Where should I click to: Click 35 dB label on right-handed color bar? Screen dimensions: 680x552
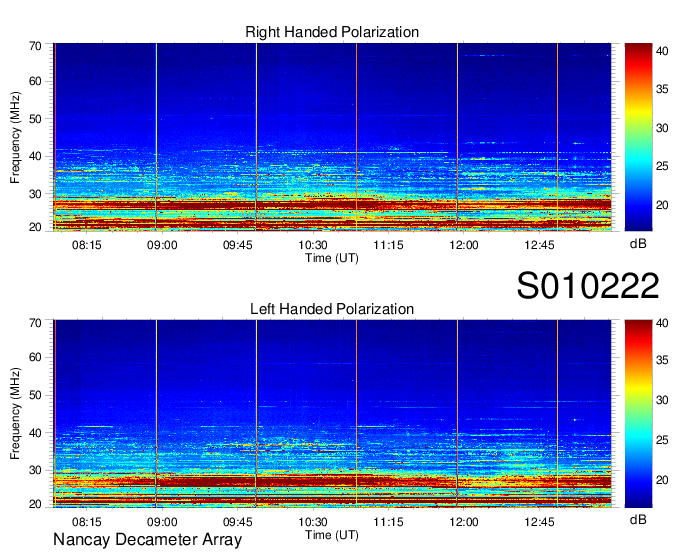pos(662,89)
